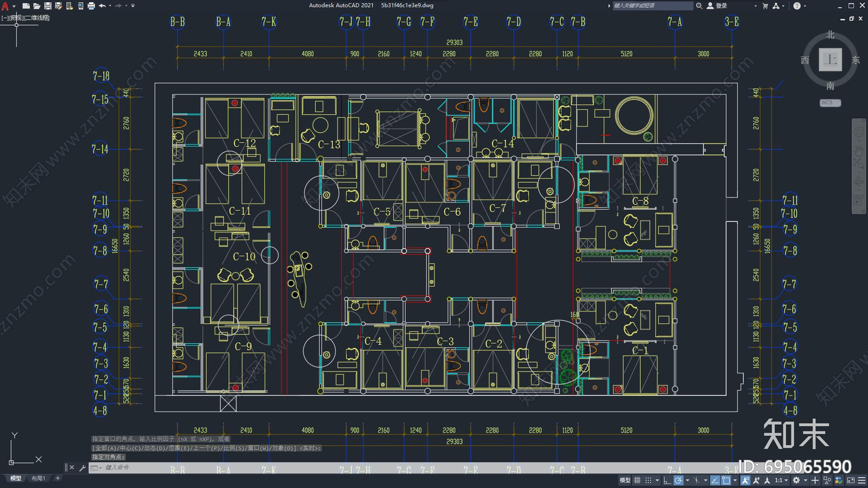Click the ViewCube top face labeled 上
This screenshot has width=868, height=488.
[830, 60]
